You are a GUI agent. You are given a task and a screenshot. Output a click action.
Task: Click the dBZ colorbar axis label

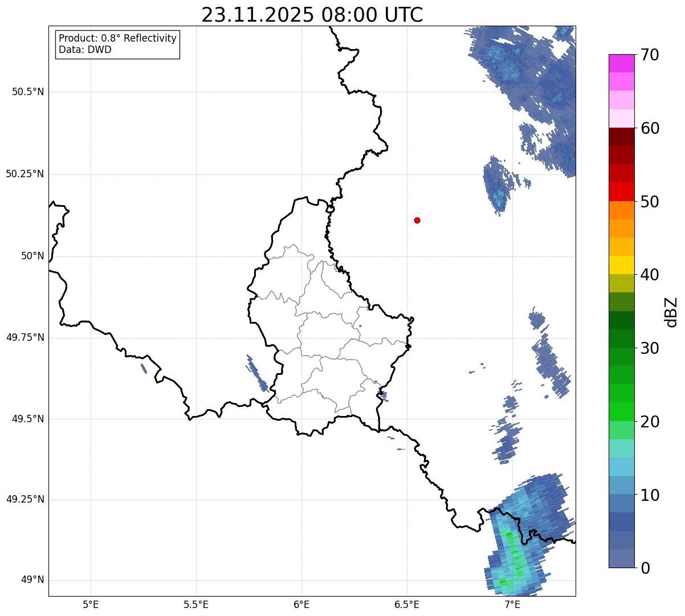click(x=671, y=312)
